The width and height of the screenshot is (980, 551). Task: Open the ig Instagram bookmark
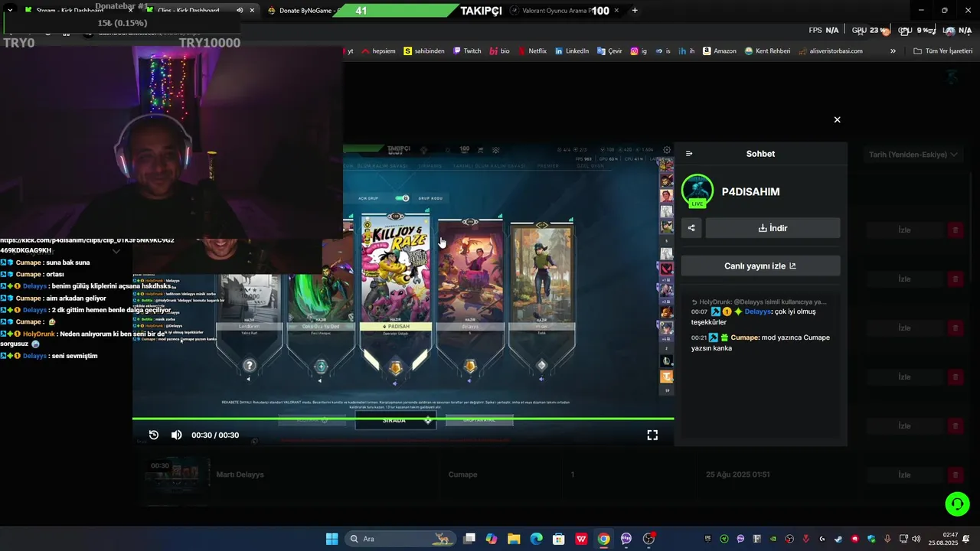[639, 51]
